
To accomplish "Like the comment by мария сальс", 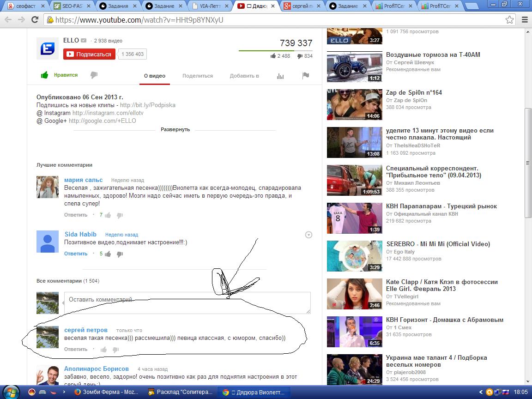I will [x=108, y=215].
